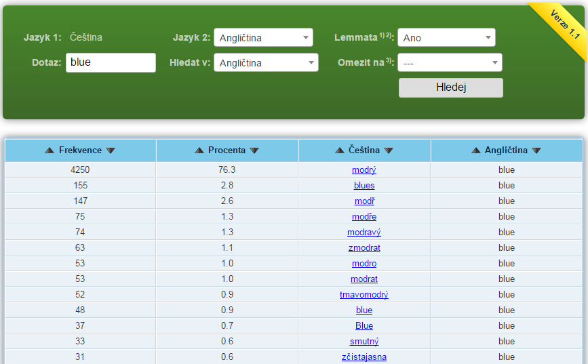Image resolution: width=588 pixels, height=364 pixels.
Task: Open the smutný link
Action: (364, 342)
